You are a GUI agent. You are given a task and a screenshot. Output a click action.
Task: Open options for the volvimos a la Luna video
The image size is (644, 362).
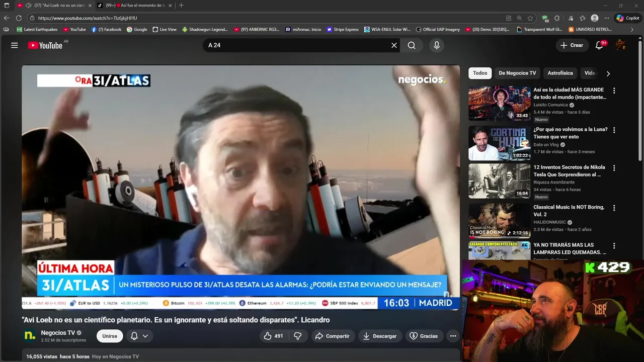pos(614,130)
